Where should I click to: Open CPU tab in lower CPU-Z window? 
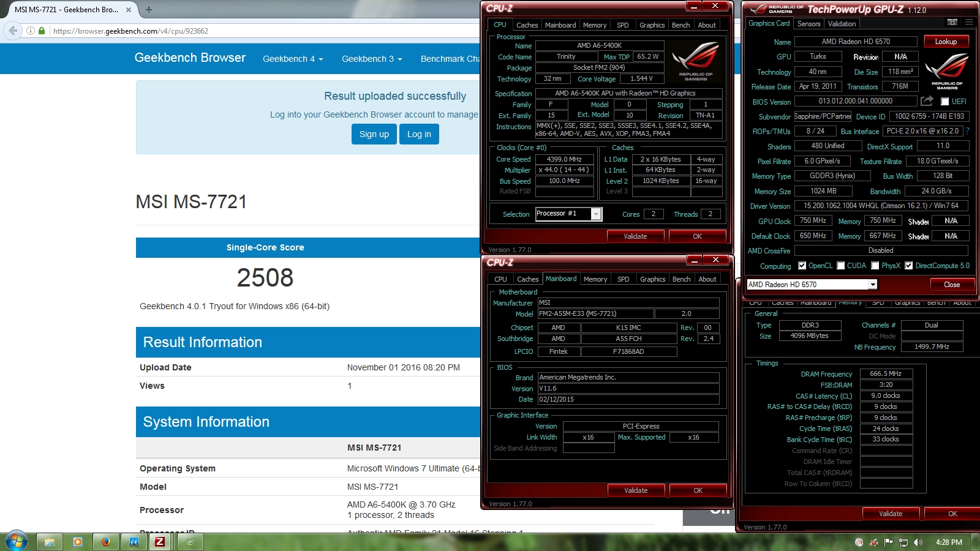click(x=501, y=279)
